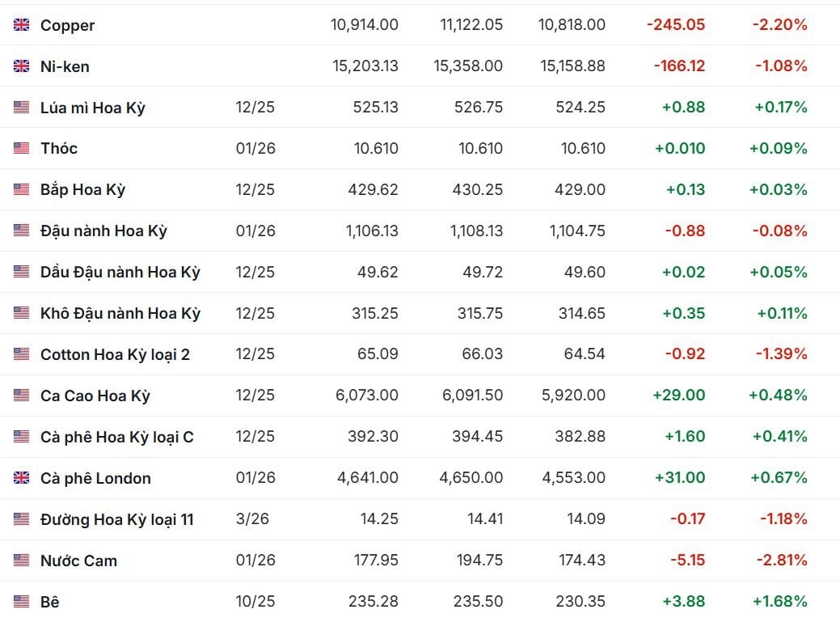Viewport: 840px width, 622px height.
Task: Click the US flag beside Thóc
Action: coord(22,148)
